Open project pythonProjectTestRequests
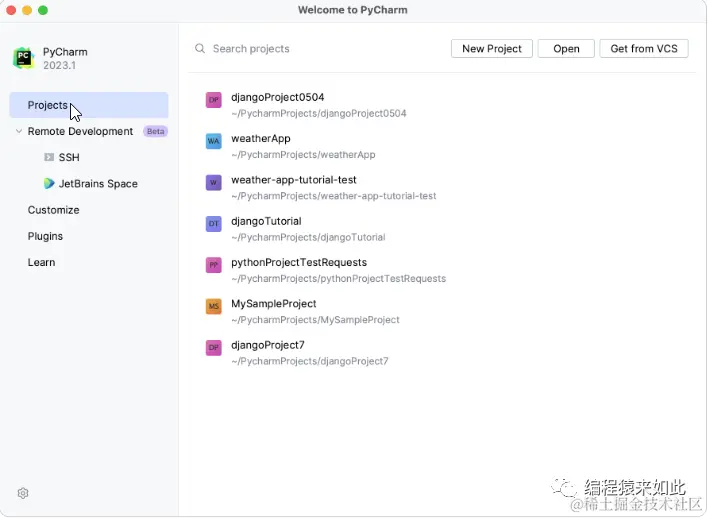Image resolution: width=708 pixels, height=518 pixels. coord(299,262)
